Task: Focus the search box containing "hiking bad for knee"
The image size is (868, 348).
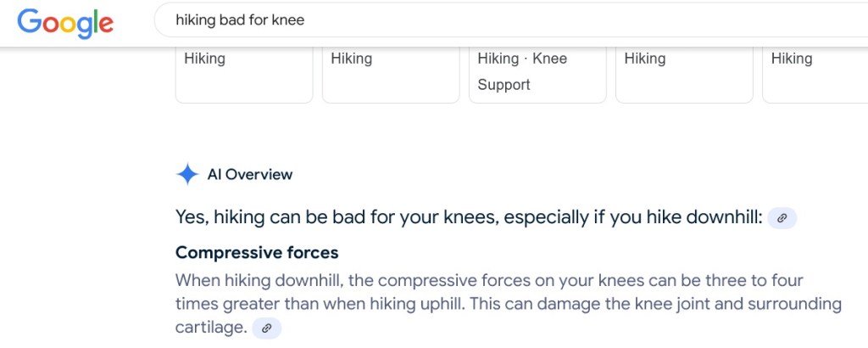Action: 509,20
